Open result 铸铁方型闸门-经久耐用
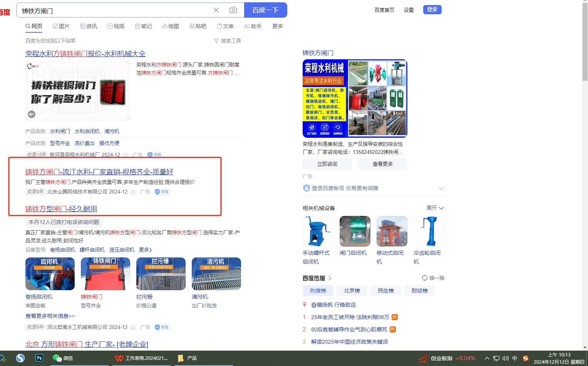588x366 pixels. [x=61, y=209]
